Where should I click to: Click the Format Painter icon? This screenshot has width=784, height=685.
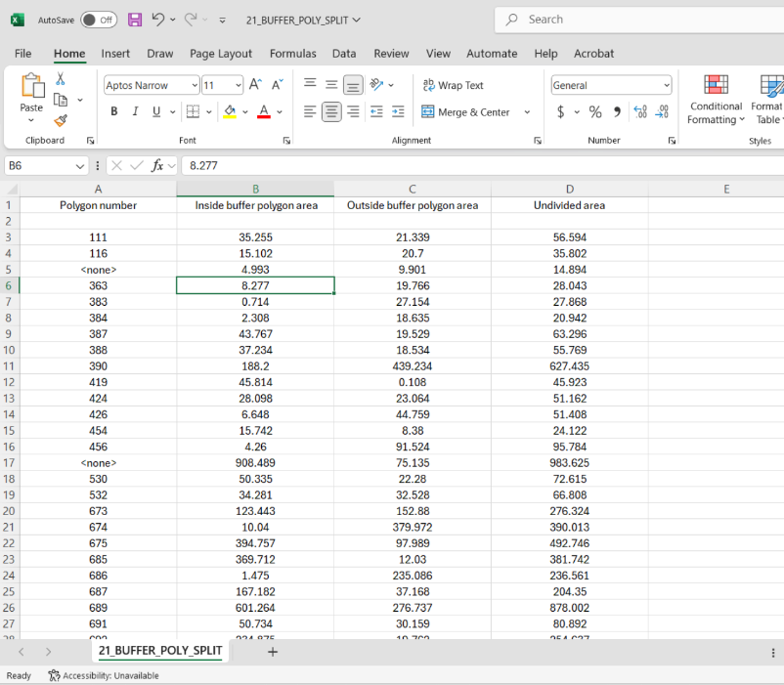(61, 121)
